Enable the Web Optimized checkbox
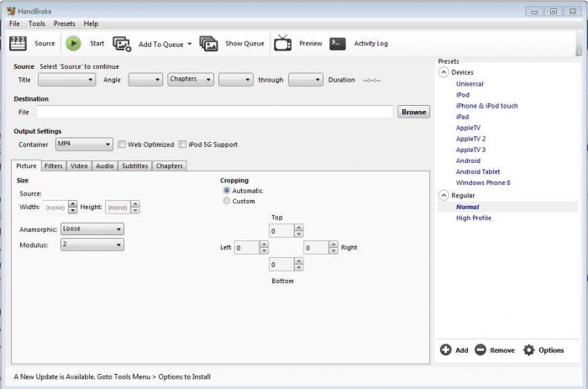This screenshot has width=588, height=389. pyautogui.click(x=122, y=144)
